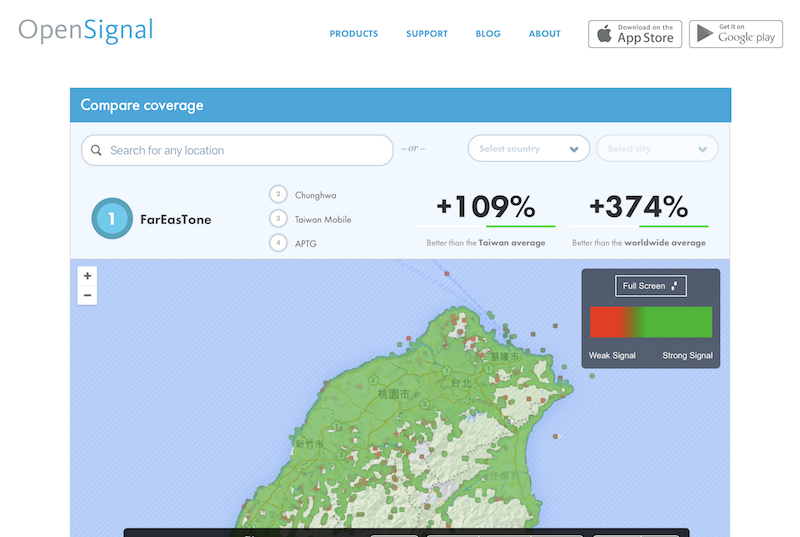Click the Chunghwa carrier name
The image size is (800, 537).
[x=315, y=195]
